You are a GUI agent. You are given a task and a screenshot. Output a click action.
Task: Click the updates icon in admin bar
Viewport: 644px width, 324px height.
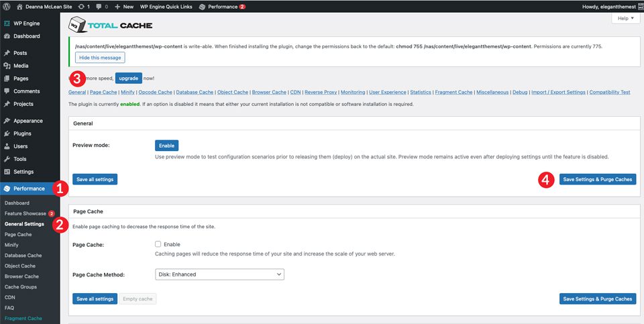(x=81, y=6)
